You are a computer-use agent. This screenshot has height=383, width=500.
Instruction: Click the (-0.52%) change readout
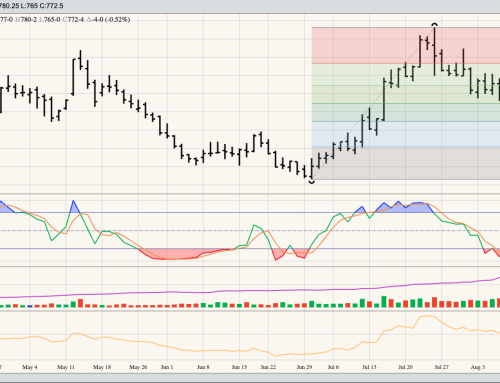(117, 20)
